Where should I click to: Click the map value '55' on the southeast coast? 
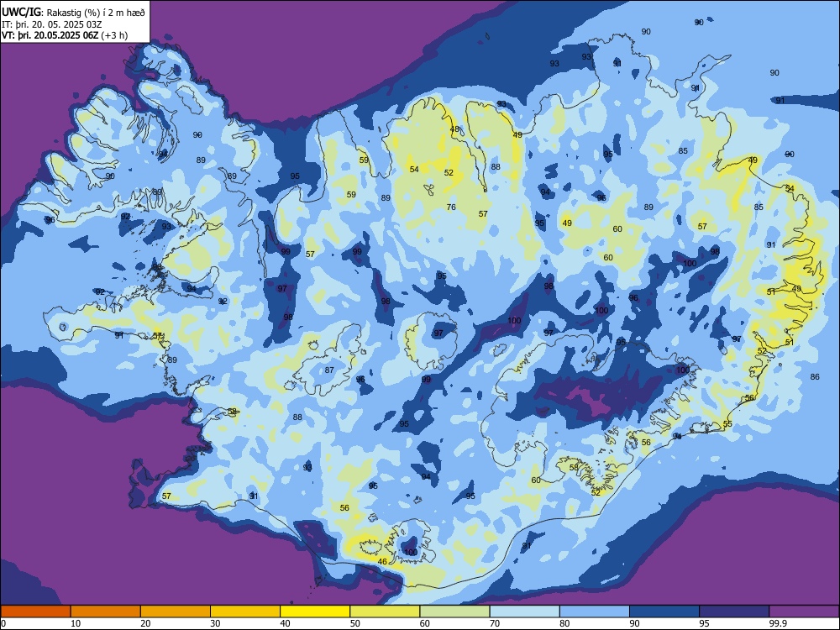pyautogui.click(x=727, y=423)
